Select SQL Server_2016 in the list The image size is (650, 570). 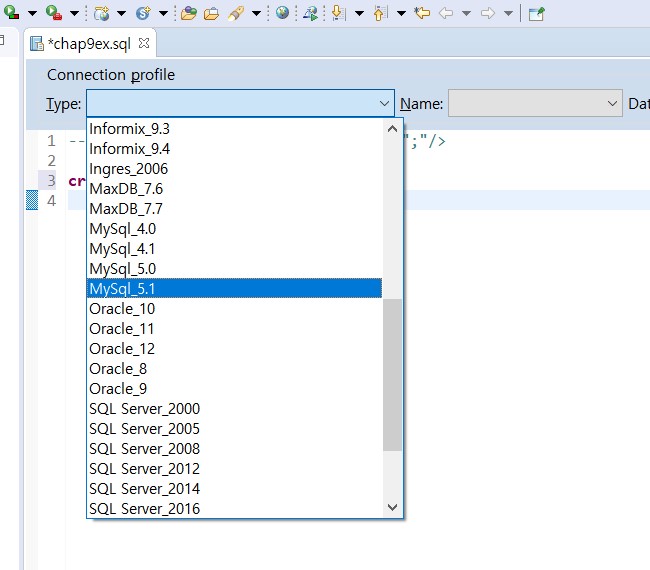click(x=234, y=509)
